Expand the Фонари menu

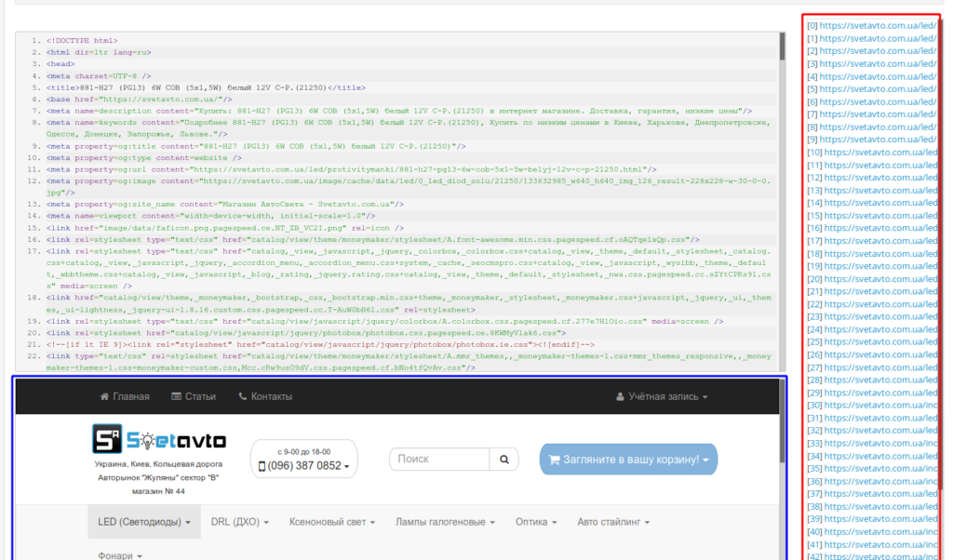(120, 555)
